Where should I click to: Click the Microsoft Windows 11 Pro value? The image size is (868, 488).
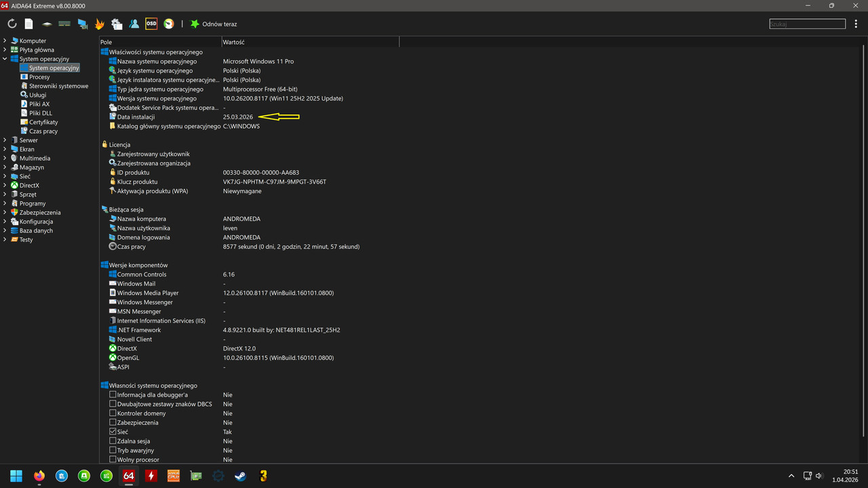click(258, 61)
